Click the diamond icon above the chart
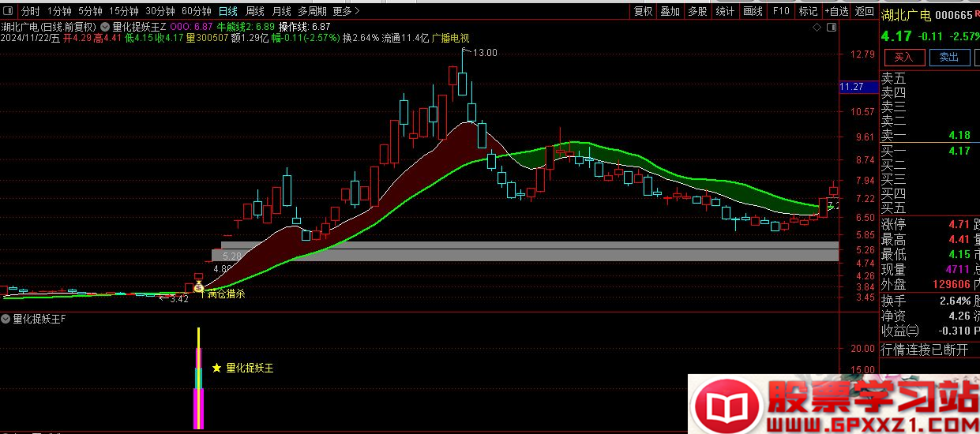Viewport: 980px width, 434px height. (x=817, y=27)
